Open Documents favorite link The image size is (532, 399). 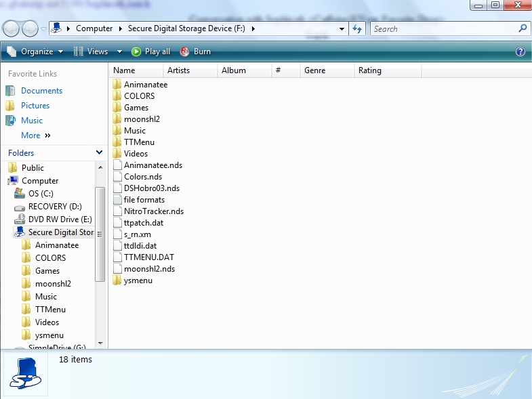click(x=41, y=91)
